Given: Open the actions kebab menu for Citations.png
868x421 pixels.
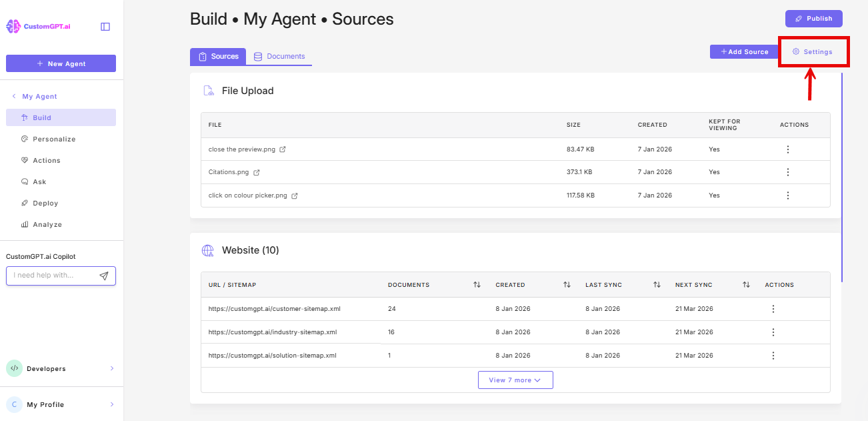Looking at the screenshot, I should point(788,172).
